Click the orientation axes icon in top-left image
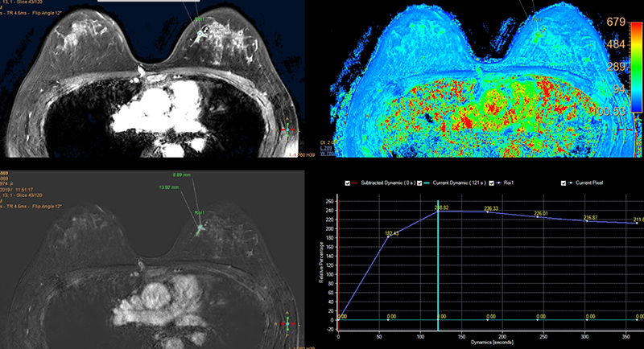 pyautogui.click(x=289, y=129)
